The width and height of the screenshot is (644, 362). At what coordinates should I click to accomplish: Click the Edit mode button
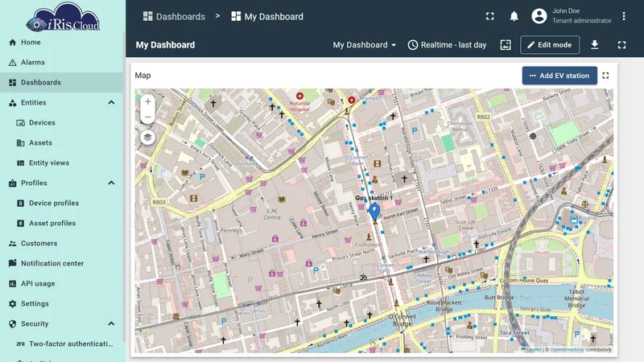550,45
